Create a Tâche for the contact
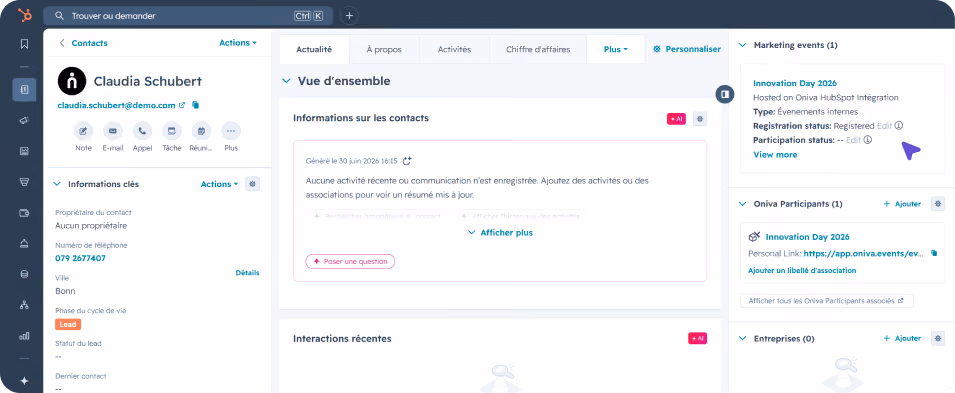The width and height of the screenshot is (955, 393). (x=172, y=131)
